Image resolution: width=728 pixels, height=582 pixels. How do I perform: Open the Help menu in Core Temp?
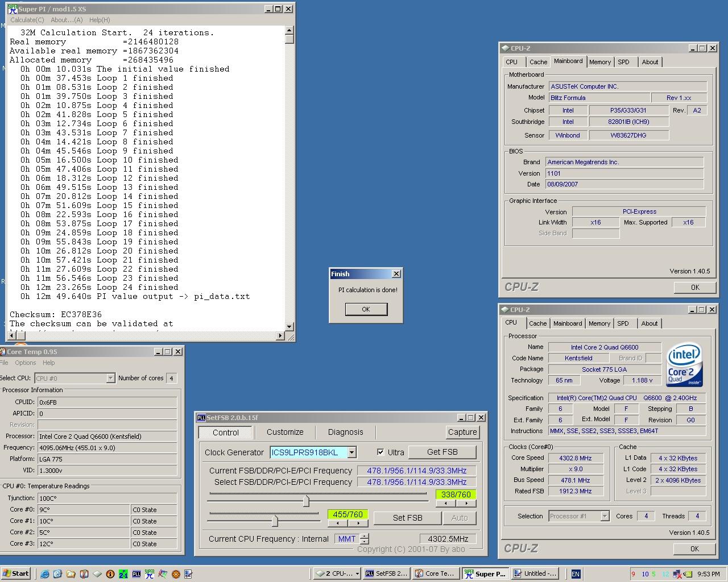[x=49, y=363]
